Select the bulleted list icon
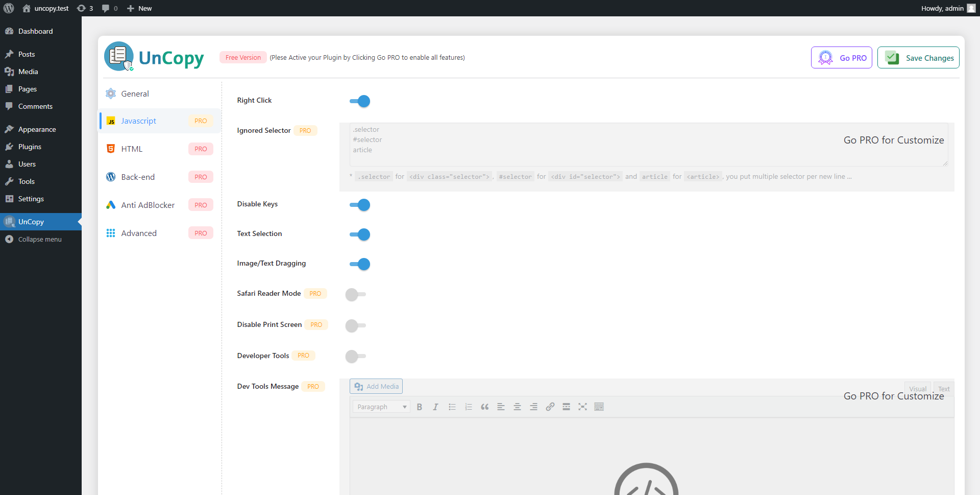This screenshot has width=980, height=495. [x=452, y=407]
